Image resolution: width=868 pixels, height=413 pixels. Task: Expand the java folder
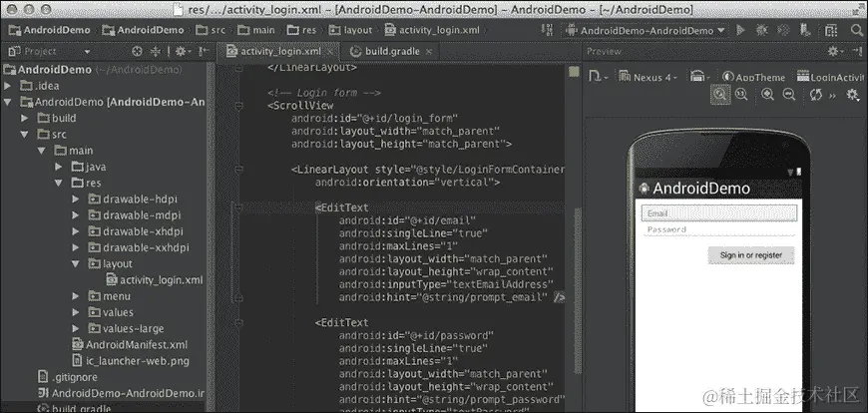click(59, 167)
